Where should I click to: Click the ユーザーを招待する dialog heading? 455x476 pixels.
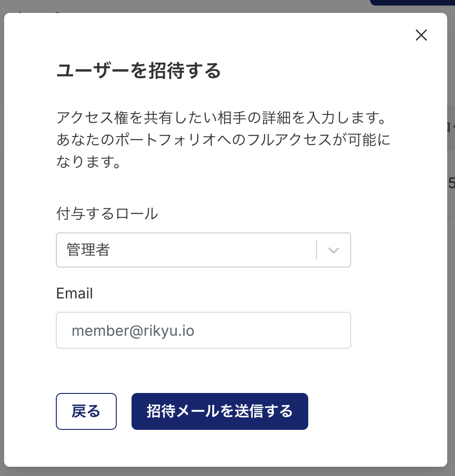138,71
